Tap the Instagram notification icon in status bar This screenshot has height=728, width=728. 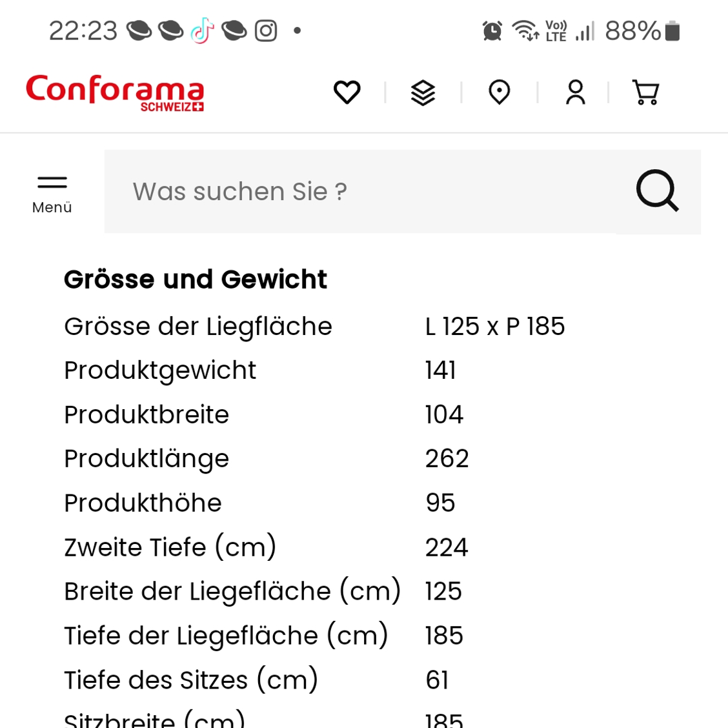[x=266, y=30]
